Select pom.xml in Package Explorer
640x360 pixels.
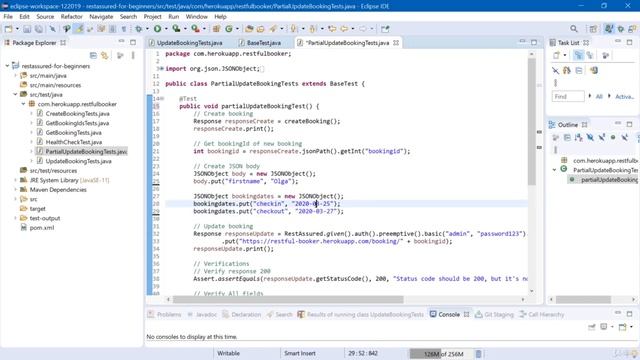pyautogui.click(x=41, y=227)
